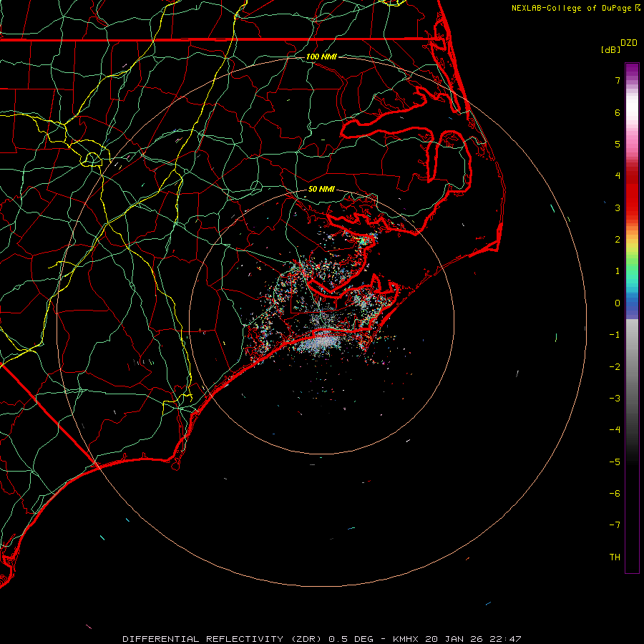Screen dimensions: 644x644
Task: Click the -7 dB tick label on the scale
Action: click(x=615, y=525)
